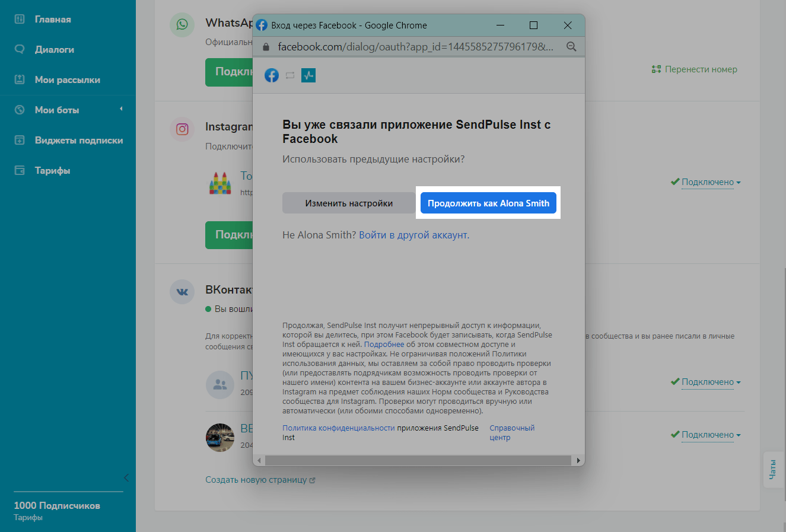The width and height of the screenshot is (786, 532).
Task: Select the Facebook OAuth address bar URL
Action: [x=415, y=46]
